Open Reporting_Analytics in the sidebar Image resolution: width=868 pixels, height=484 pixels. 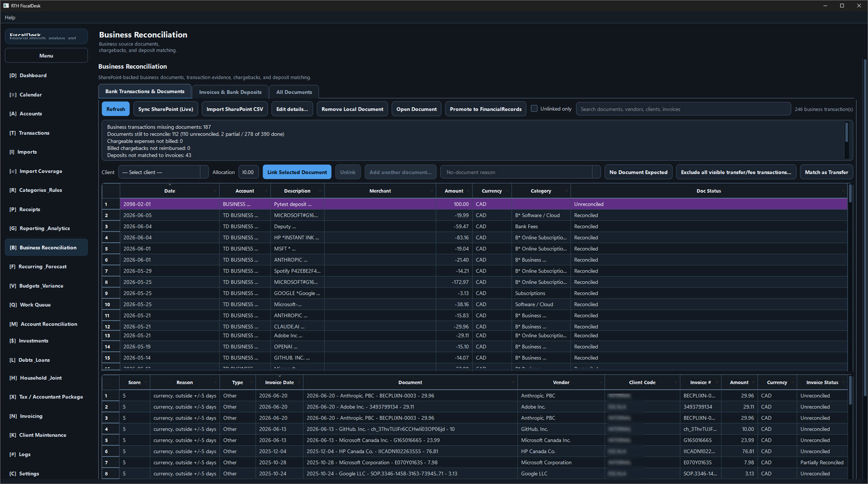pyautogui.click(x=46, y=228)
